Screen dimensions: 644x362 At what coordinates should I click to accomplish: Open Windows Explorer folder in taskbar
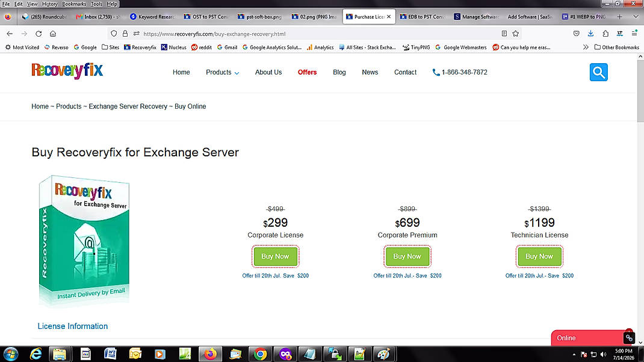(60, 354)
